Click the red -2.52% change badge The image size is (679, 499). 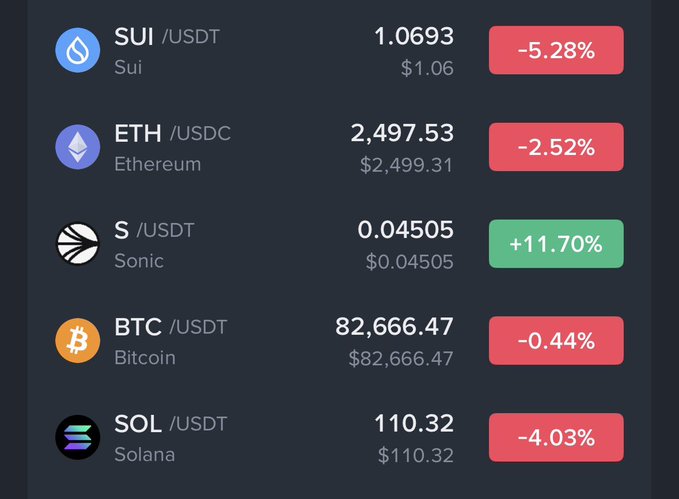(556, 147)
